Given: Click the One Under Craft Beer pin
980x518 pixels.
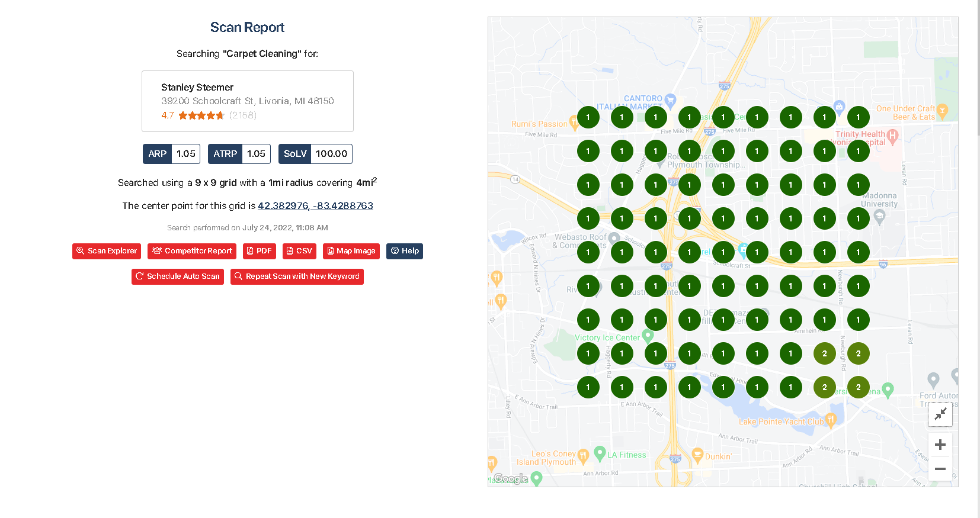Looking at the screenshot, I should (942, 110).
